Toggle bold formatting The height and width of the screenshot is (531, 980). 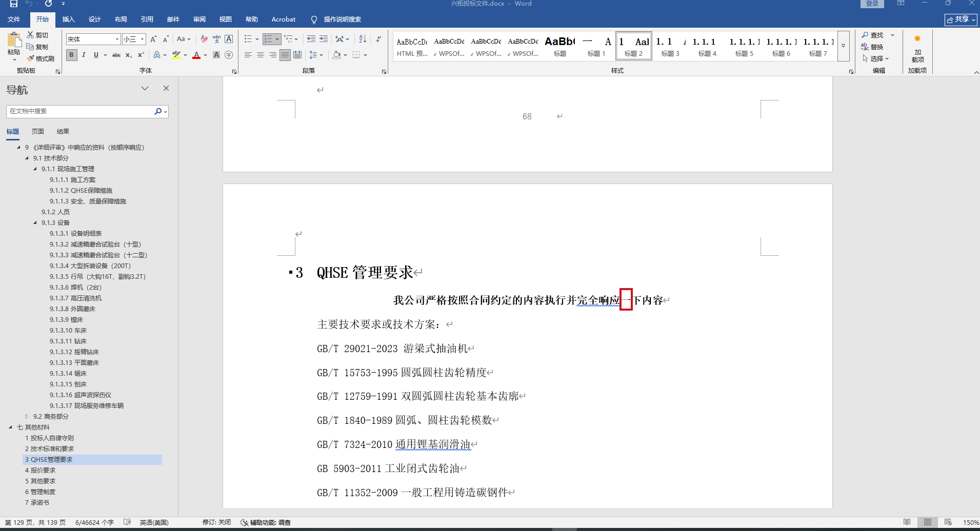pyautogui.click(x=71, y=55)
